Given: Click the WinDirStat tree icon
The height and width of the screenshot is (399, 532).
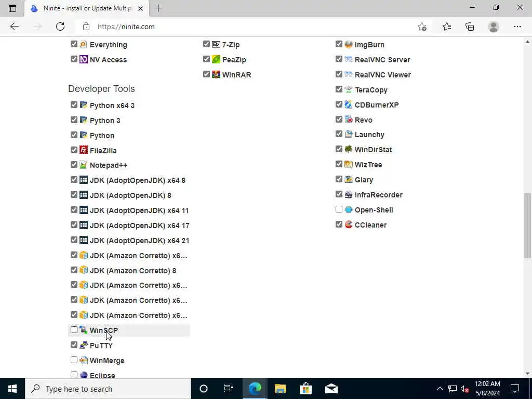Looking at the screenshot, I should coord(349,149).
